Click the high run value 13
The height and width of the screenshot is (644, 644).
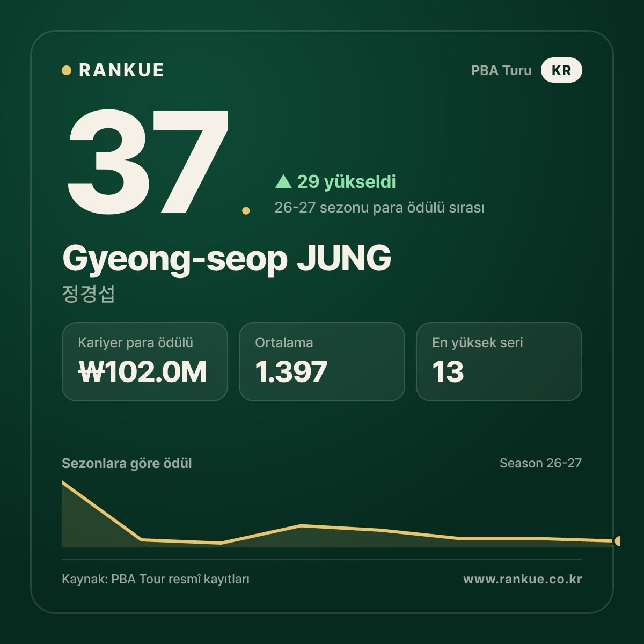pyautogui.click(x=448, y=372)
